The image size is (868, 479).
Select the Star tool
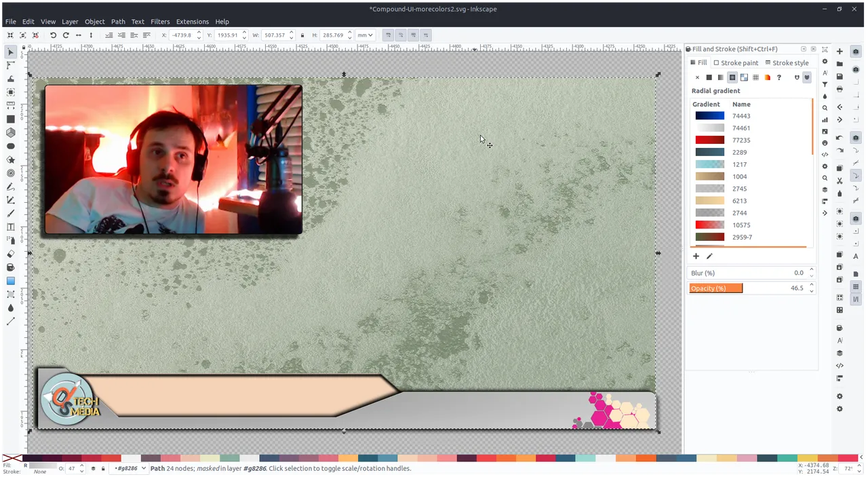(10, 159)
